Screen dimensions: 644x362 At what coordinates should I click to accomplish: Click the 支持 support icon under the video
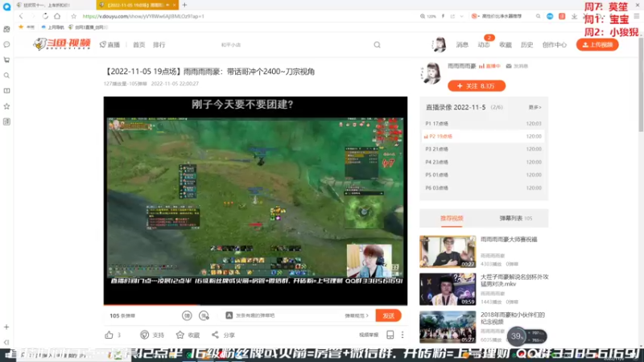(x=145, y=335)
